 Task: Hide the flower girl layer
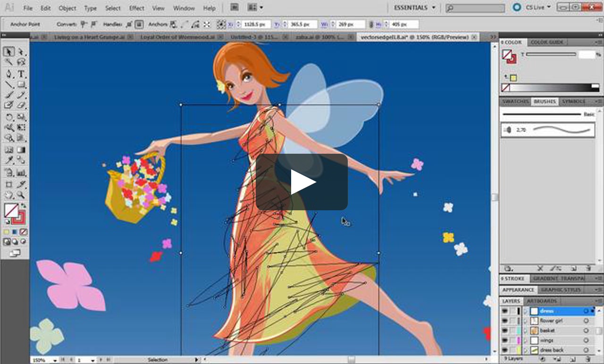click(x=504, y=321)
